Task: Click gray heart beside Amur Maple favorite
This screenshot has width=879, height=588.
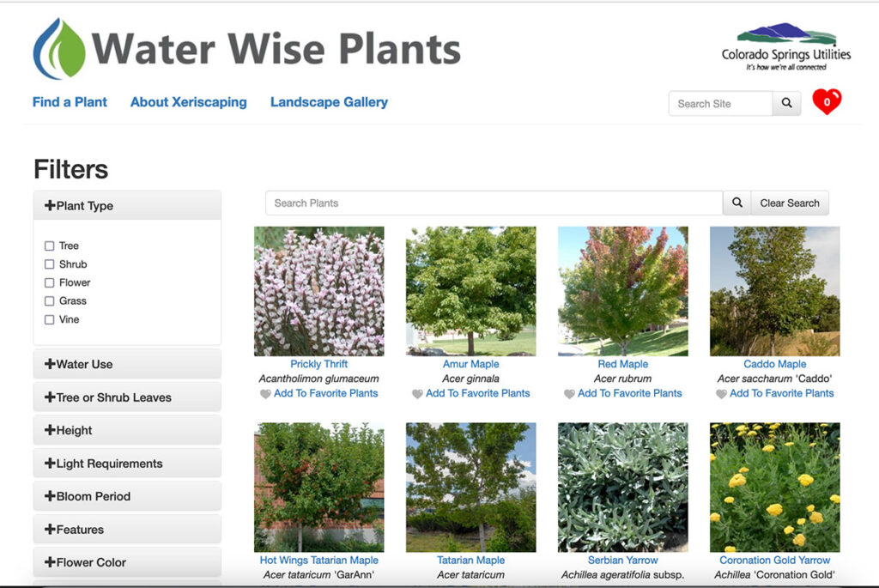Action: 417,394
